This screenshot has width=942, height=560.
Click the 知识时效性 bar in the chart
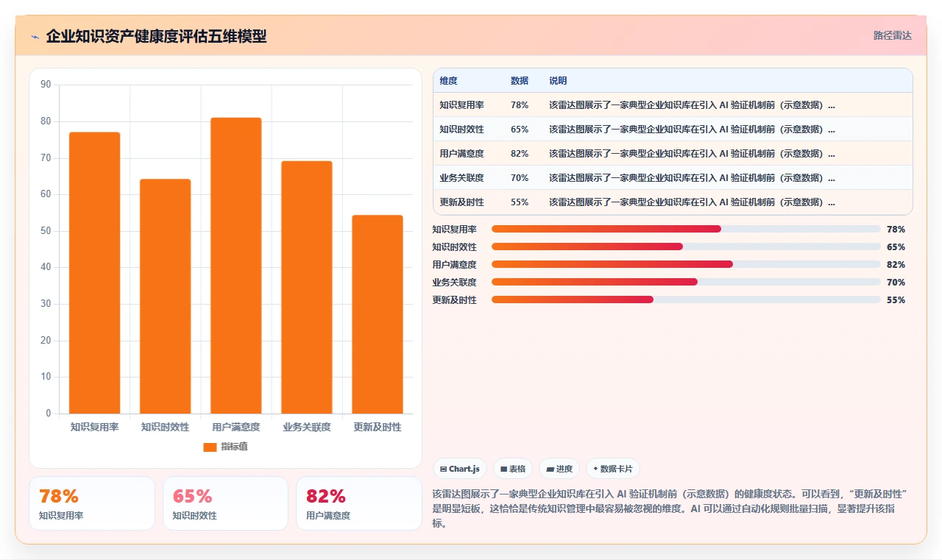coord(166,297)
